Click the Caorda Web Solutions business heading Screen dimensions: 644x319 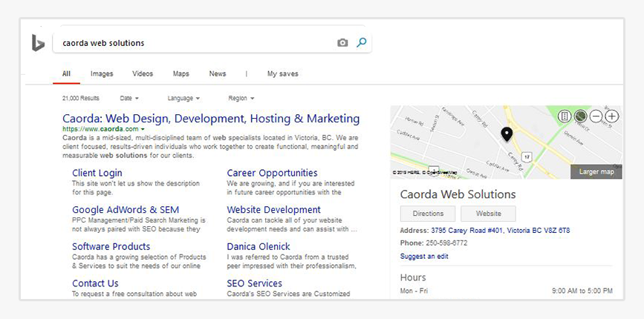458,194
